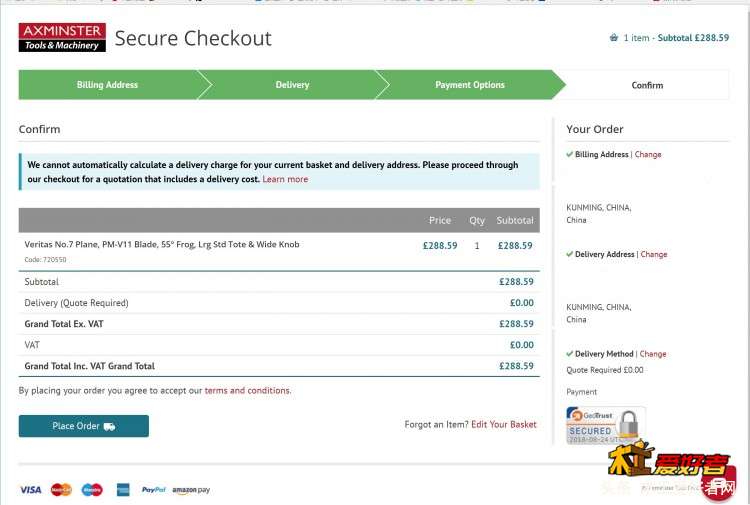Open the basket icon in the header
Screen dimensions: 750x505
[x=614, y=37]
